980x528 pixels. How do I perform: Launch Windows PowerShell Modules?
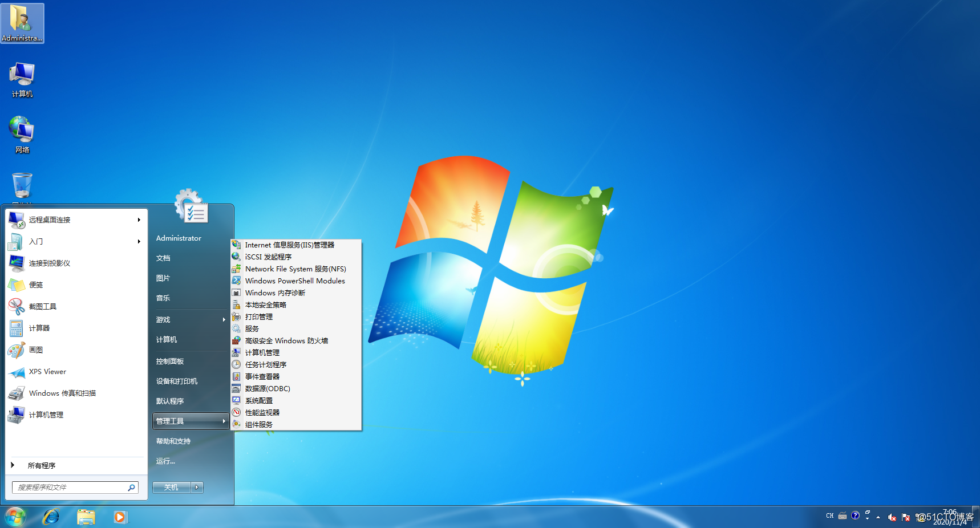tap(296, 281)
